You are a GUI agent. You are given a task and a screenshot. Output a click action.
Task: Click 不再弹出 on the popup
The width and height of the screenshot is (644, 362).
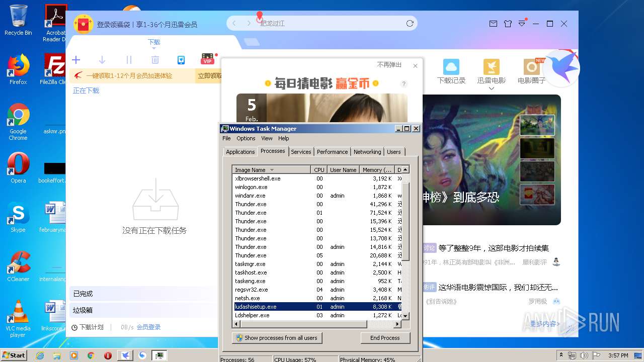click(389, 65)
